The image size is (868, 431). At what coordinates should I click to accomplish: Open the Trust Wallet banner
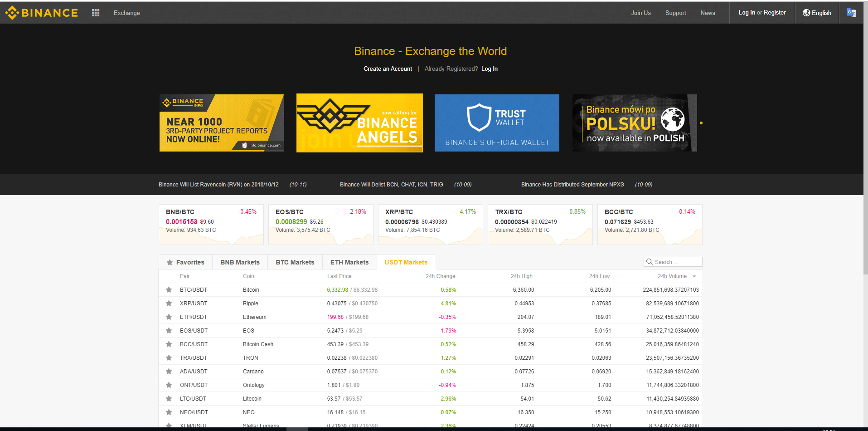pos(497,123)
